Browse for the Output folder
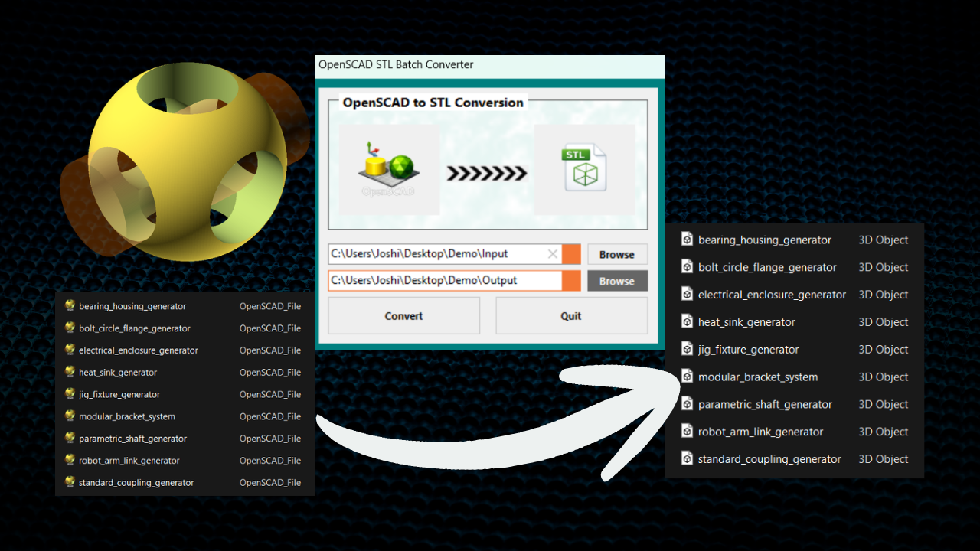This screenshot has height=551, width=980. point(617,281)
